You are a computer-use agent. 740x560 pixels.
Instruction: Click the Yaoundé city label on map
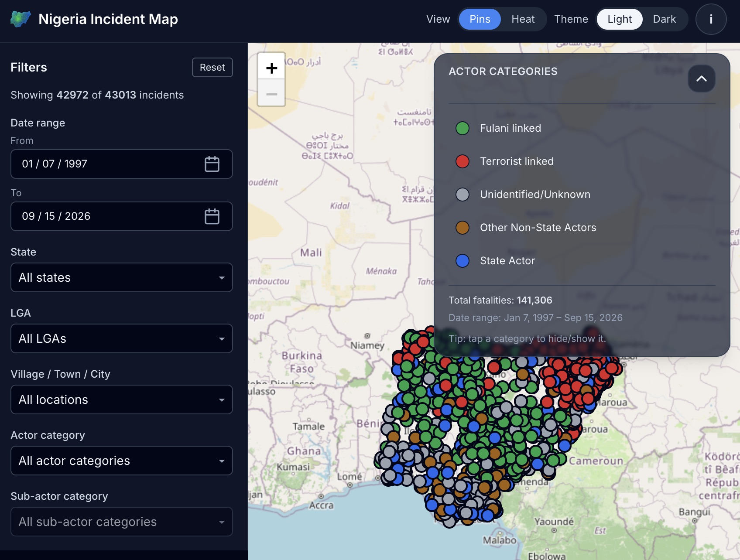coord(554,522)
